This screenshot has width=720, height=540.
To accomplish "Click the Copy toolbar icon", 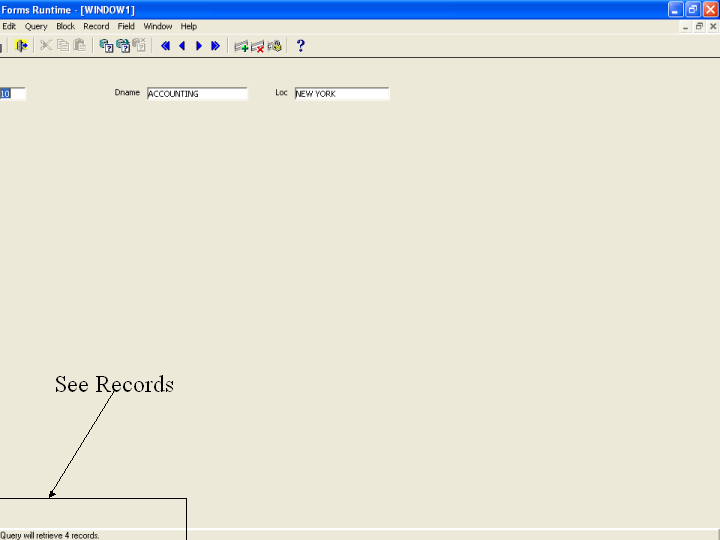I will click(63, 45).
